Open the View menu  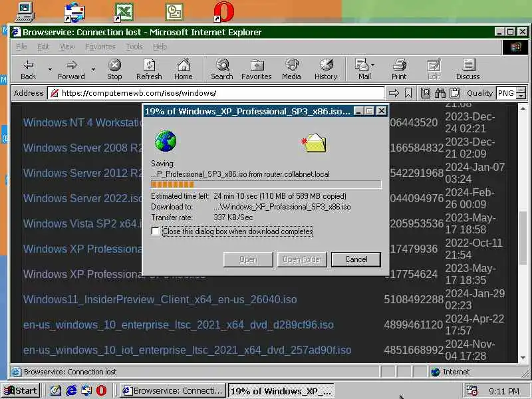[67, 47]
